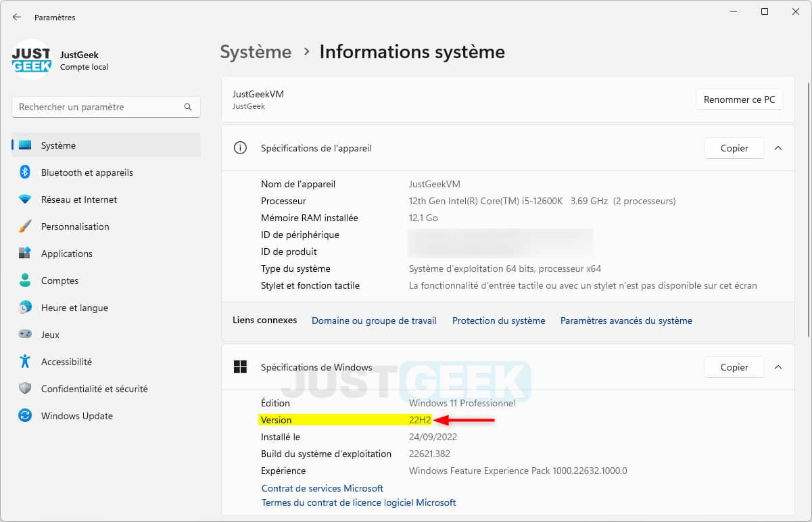Open the Protection du système link

(x=498, y=321)
